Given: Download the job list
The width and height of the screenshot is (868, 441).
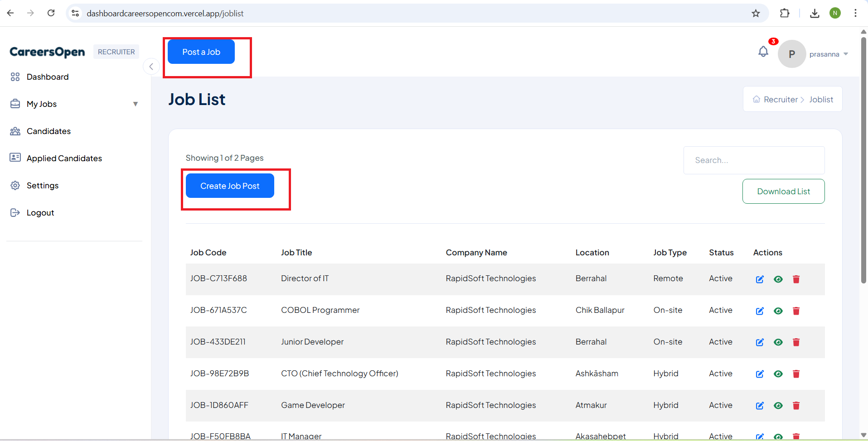Looking at the screenshot, I should point(783,192).
